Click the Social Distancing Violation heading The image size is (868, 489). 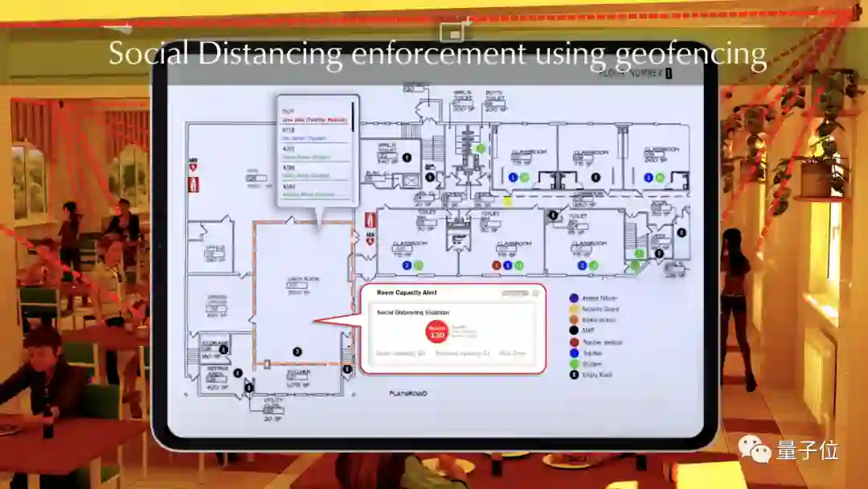[x=413, y=312]
